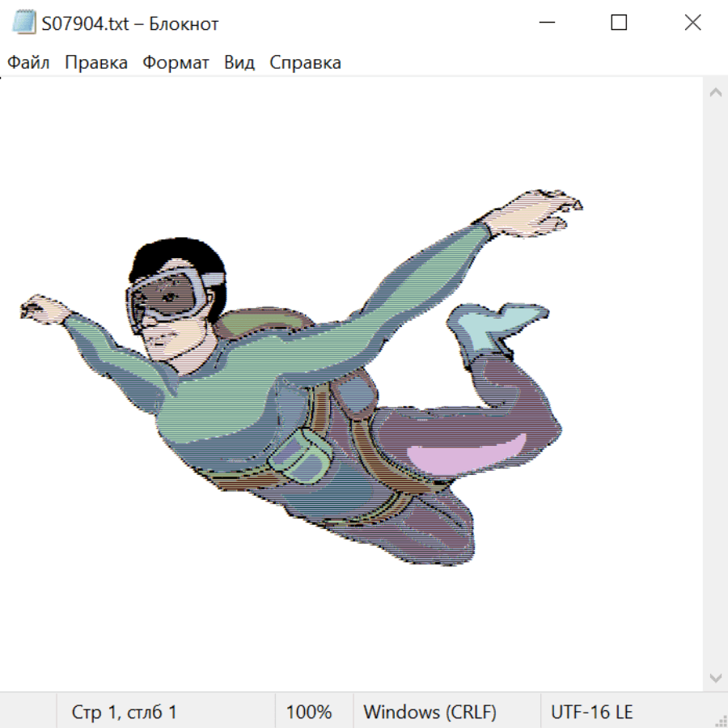Click the resize grip in bottom-right corner
The height and width of the screenshot is (728, 728).
coord(720,720)
